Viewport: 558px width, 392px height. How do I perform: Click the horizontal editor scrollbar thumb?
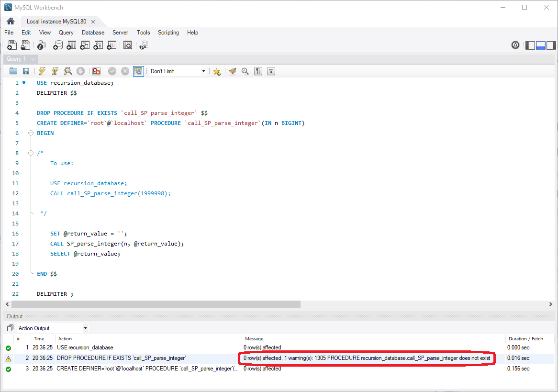(156, 304)
